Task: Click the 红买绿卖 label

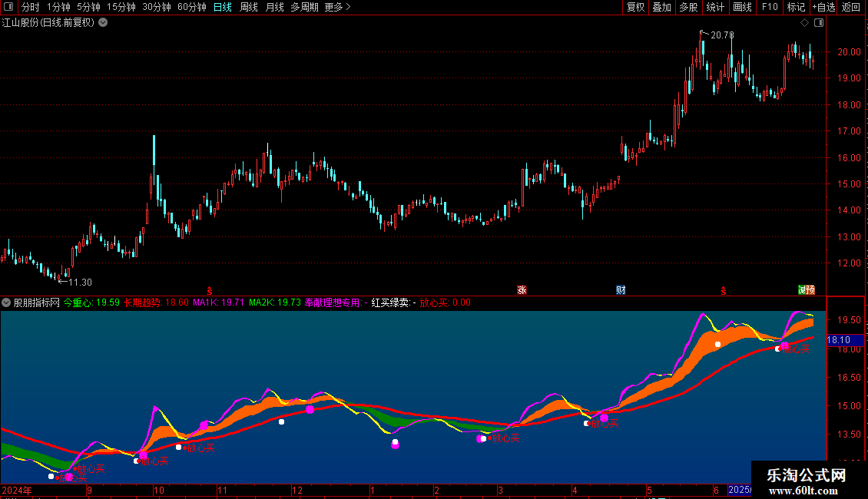Action: click(391, 302)
